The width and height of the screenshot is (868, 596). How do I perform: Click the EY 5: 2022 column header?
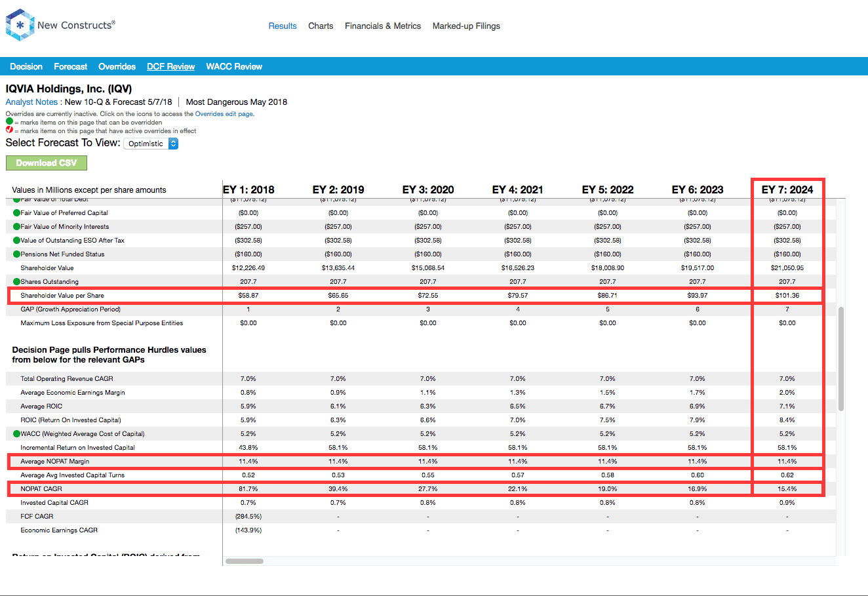608,189
